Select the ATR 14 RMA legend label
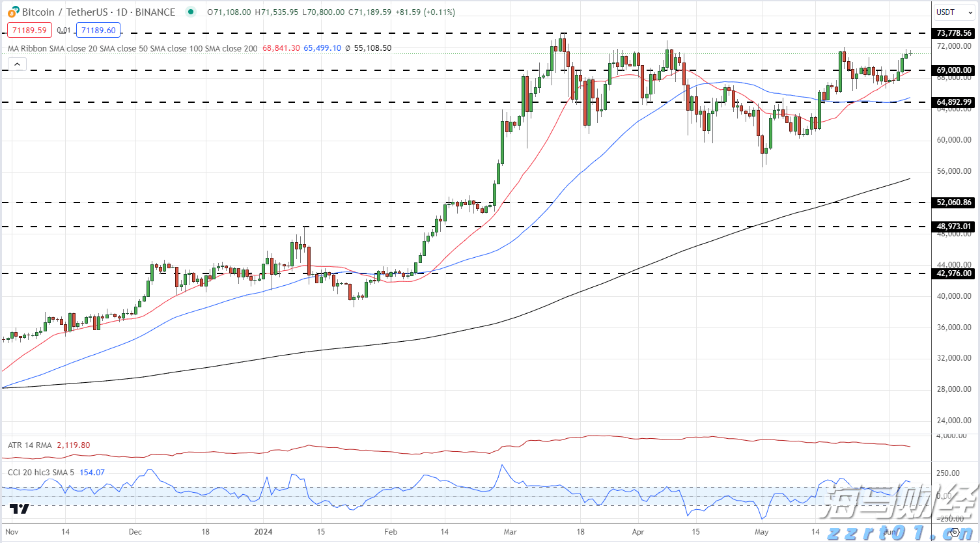The height and width of the screenshot is (543, 980). point(30,445)
